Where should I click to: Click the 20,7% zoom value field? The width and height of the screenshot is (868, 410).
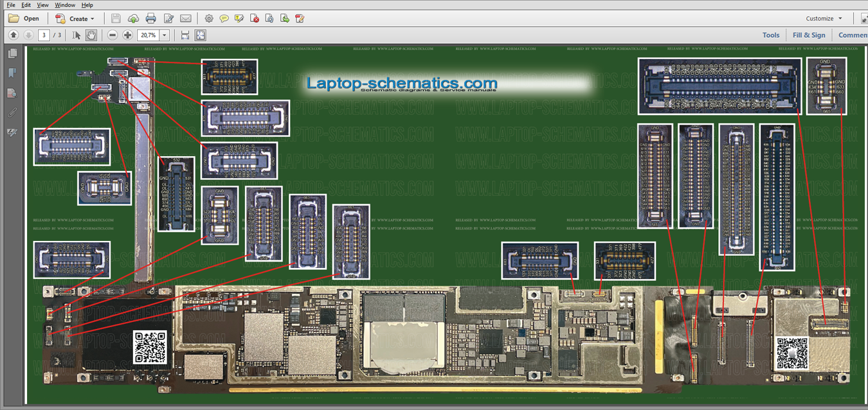[x=148, y=35]
